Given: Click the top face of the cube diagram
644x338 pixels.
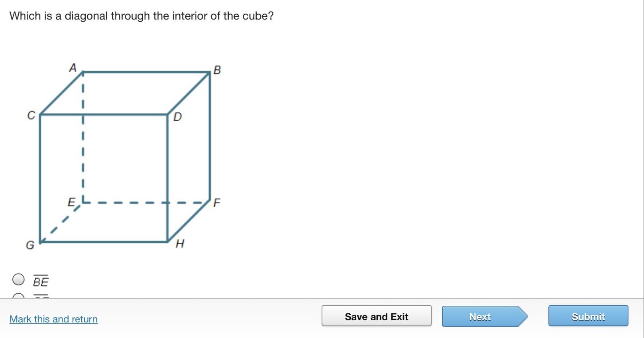Looking at the screenshot, I should [x=125, y=93].
